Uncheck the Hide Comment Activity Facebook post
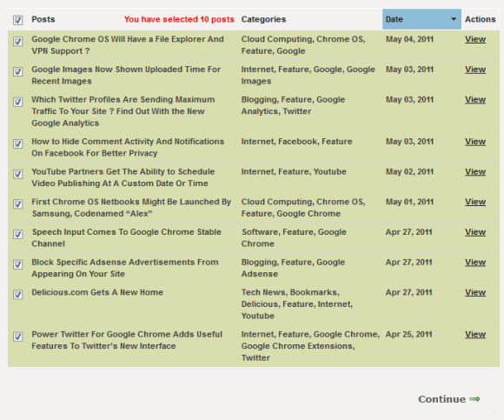Image resolution: width=504 pixels, height=420 pixels. point(18,143)
